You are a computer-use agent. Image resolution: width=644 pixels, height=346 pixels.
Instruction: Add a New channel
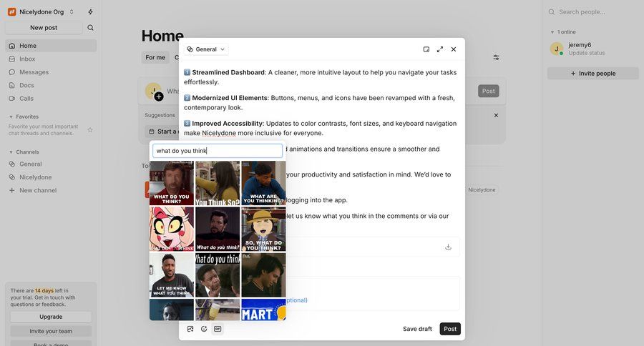(x=51, y=190)
